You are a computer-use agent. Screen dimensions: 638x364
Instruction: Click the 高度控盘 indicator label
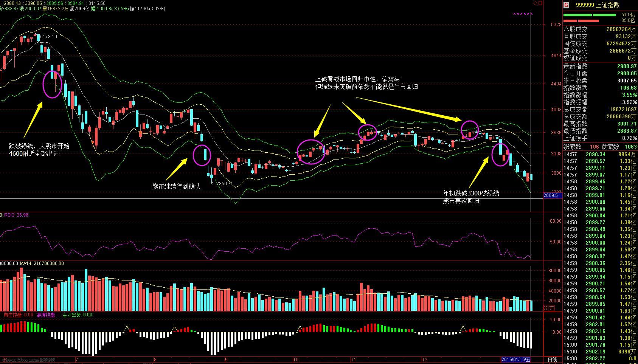(x=48, y=315)
